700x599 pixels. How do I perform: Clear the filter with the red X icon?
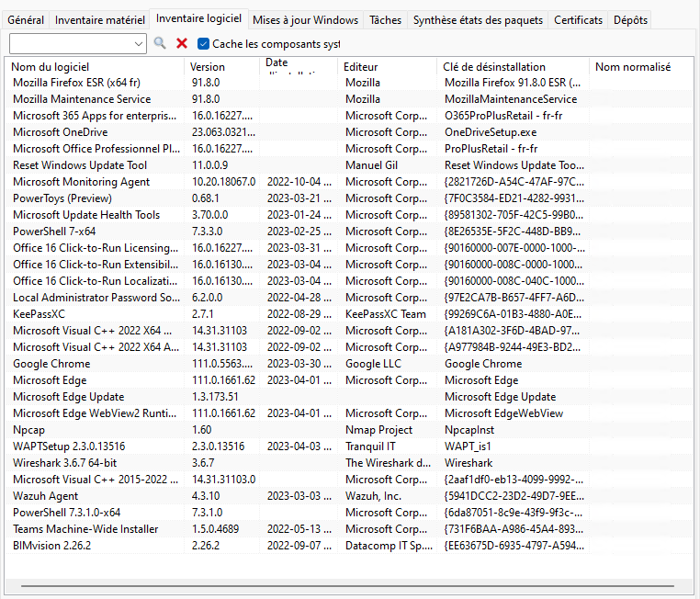(x=182, y=43)
